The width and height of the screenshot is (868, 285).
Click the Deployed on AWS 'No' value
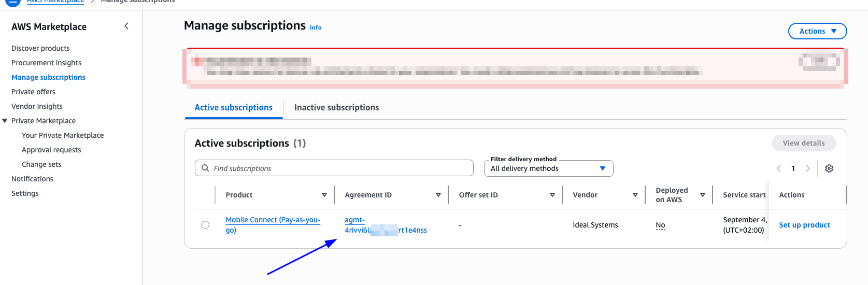coord(660,225)
